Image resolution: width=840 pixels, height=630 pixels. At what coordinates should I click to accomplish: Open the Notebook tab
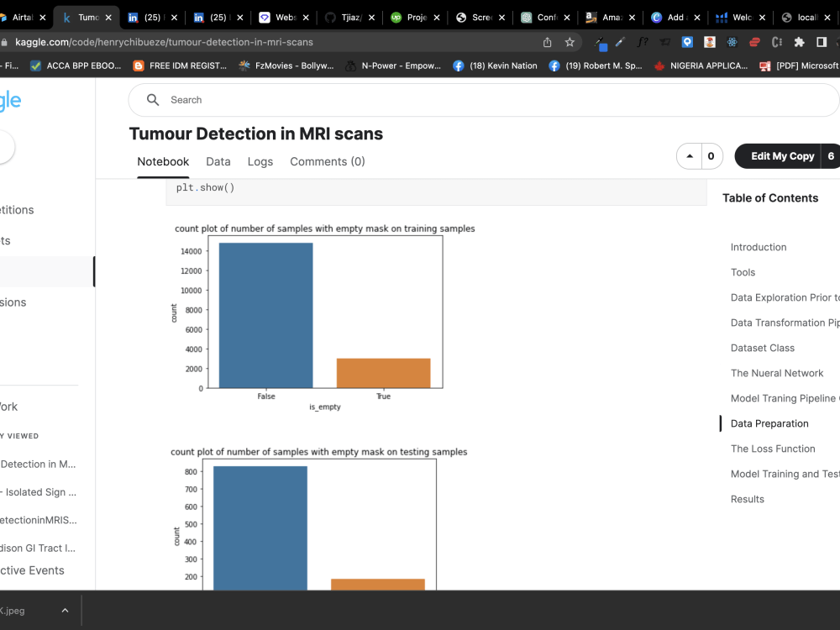coord(163,162)
